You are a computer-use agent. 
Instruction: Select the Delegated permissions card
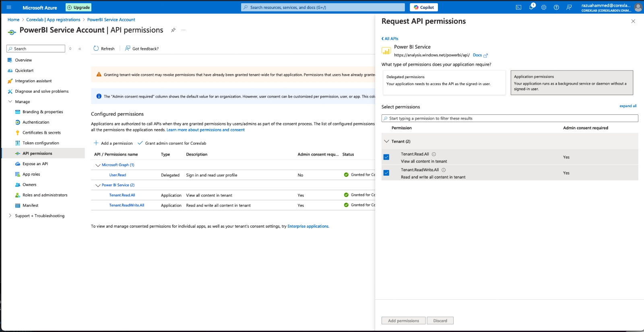click(444, 83)
